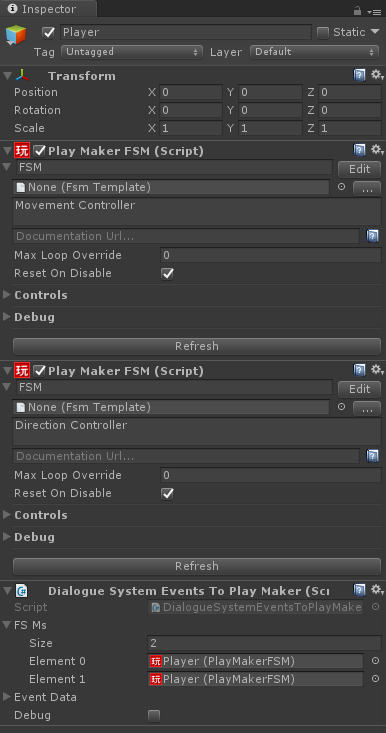Click Edit button for the Movement Controller FSM
Viewport: 386px width, 733px height.
tap(359, 169)
